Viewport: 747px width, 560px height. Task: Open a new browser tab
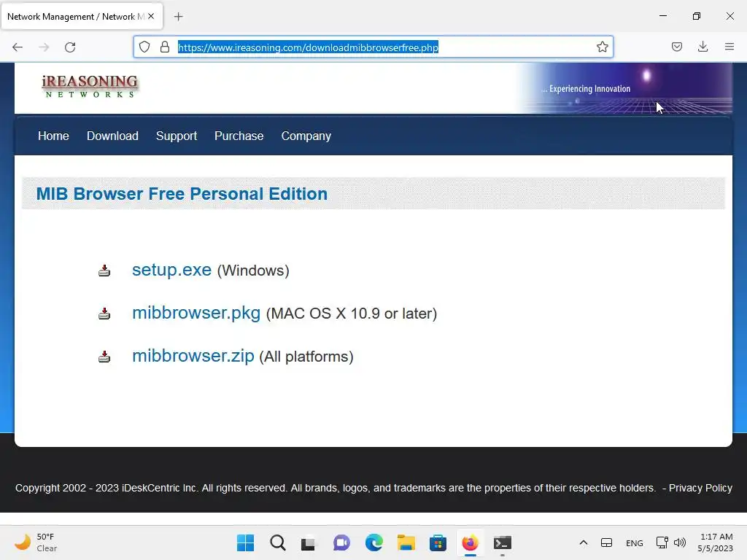(x=178, y=17)
